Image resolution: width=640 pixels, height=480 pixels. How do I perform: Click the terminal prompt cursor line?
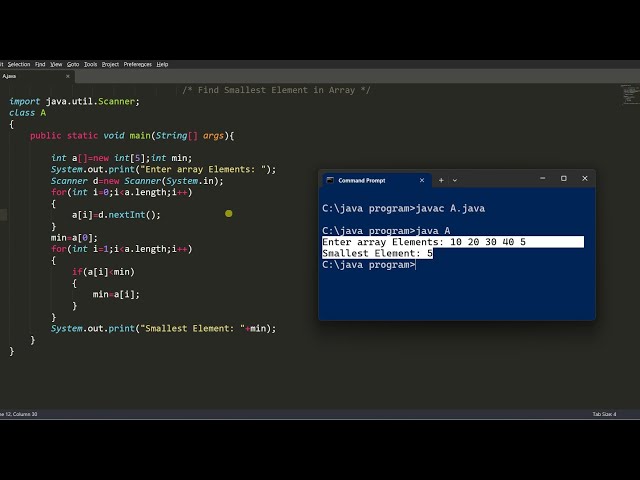(369, 265)
